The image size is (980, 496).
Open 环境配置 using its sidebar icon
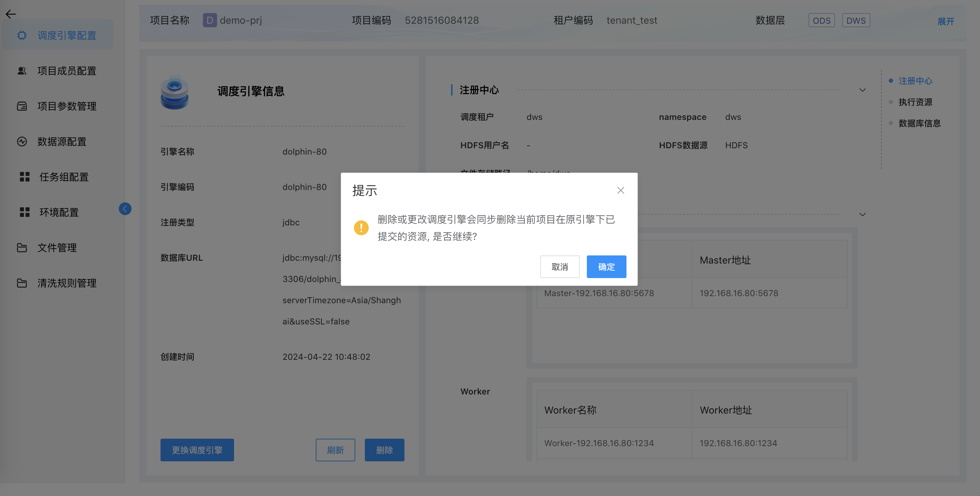coord(24,212)
